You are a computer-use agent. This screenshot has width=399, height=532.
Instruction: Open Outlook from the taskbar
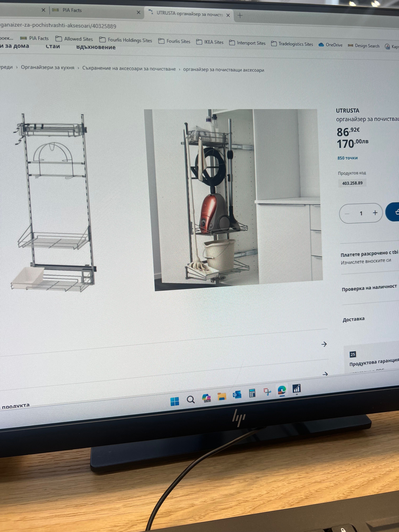(237, 395)
